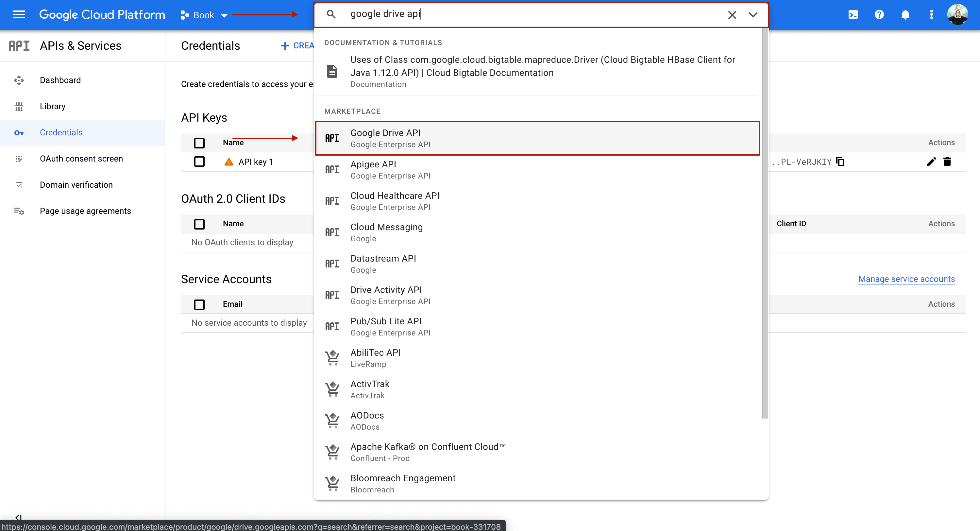Open the hamburger navigation menu

click(19, 15)
